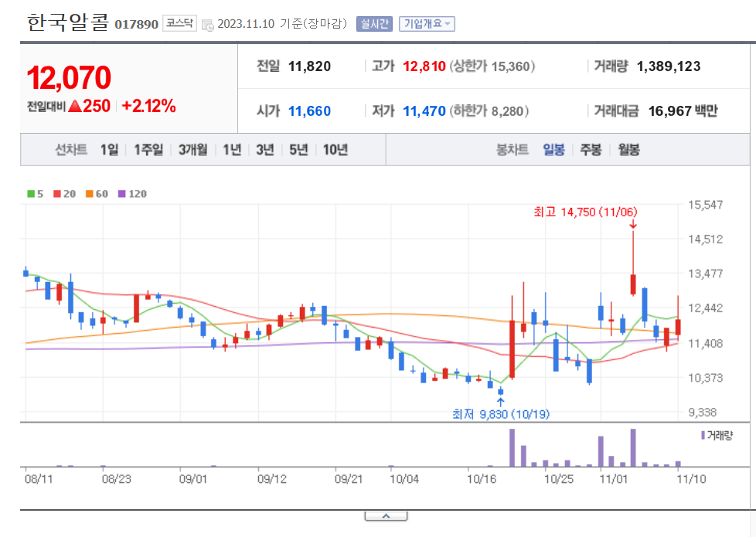Screen dimensions: 756x537
Task: Click the 거래량 value 1,389,123
Action: [x=669, y=66]
